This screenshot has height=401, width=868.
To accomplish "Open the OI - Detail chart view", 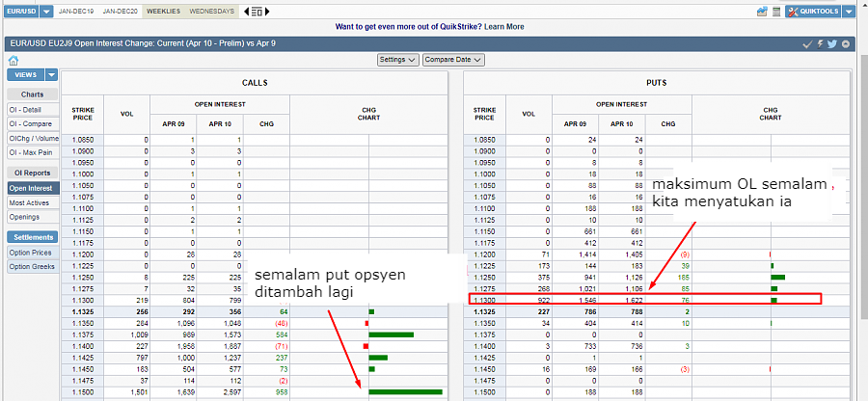I will (33, 110).
